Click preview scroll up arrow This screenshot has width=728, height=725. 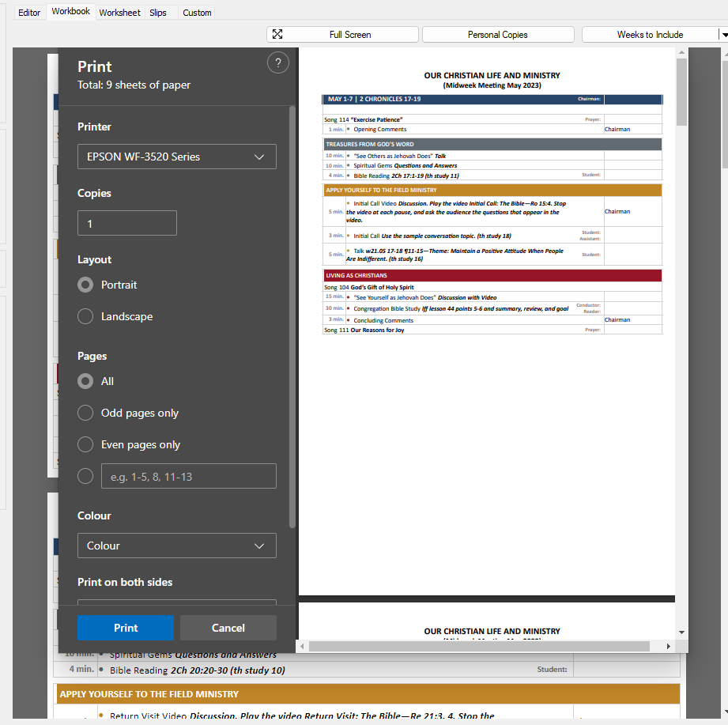click(x=681, y=54)
